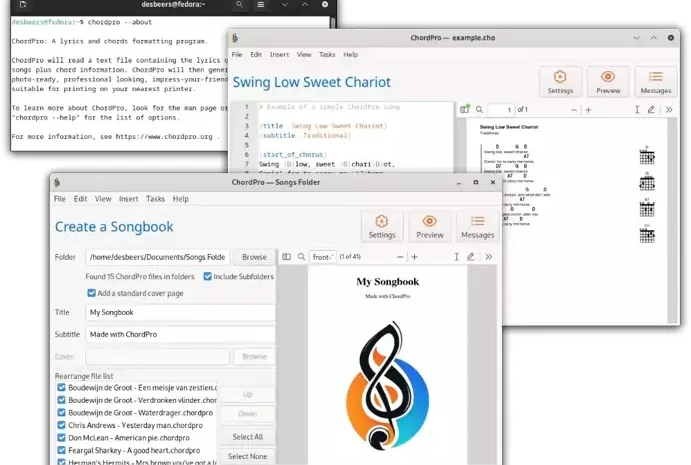
Task: Click Select None button
Action: [x=248, y=456]
